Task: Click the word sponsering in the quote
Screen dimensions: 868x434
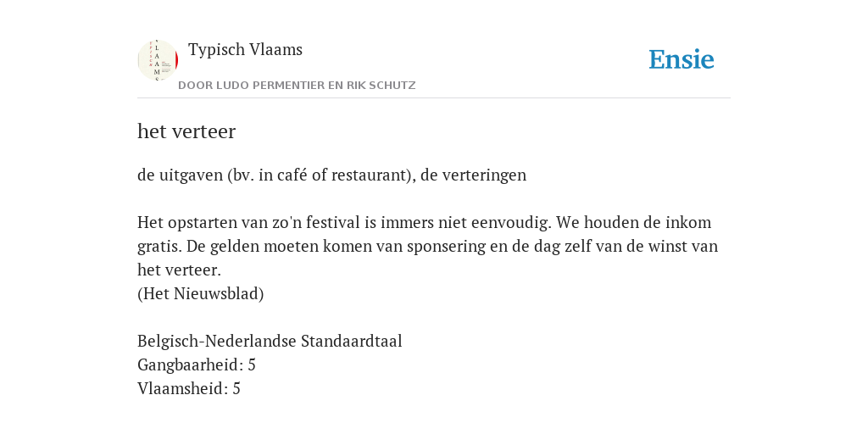Action: tap(447, 247)
